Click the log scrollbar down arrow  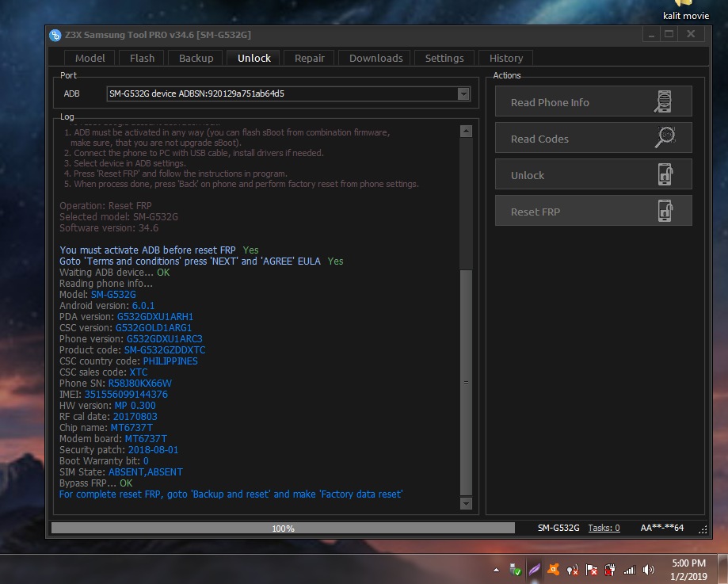(x=466, y=503)
